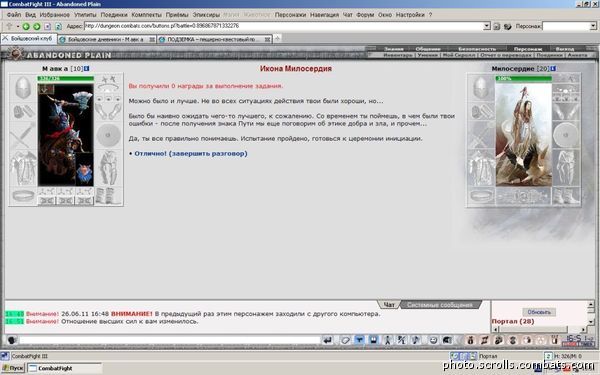Screen dimensions: 600x375
Task: Click the CombatFight taskbar button
Action: (x=65, y=368)
